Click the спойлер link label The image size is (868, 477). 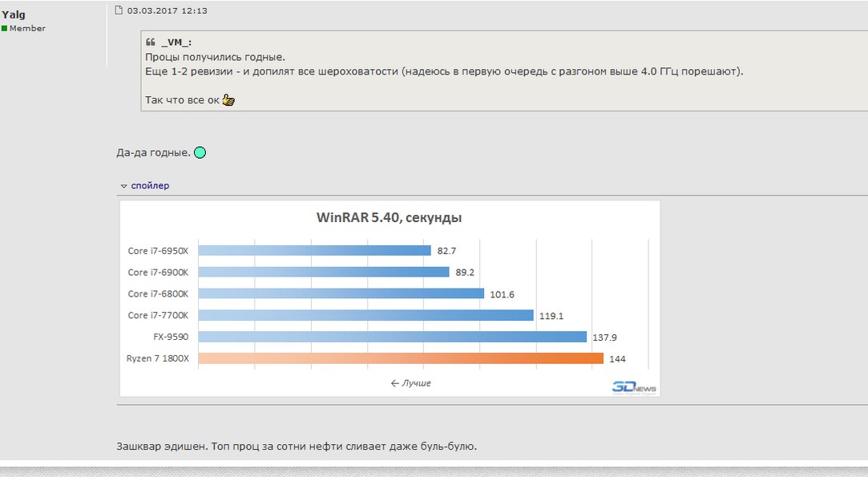[x=150, y=186]
